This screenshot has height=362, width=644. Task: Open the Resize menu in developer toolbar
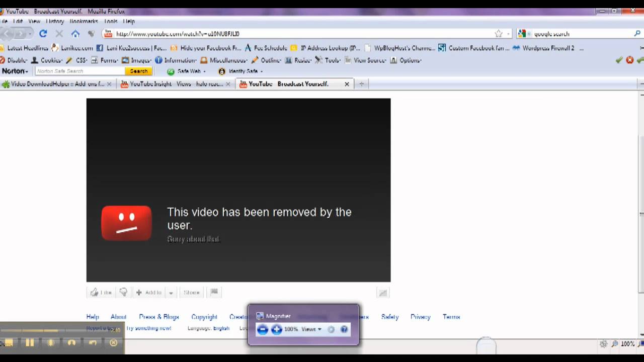coord(299,60)
